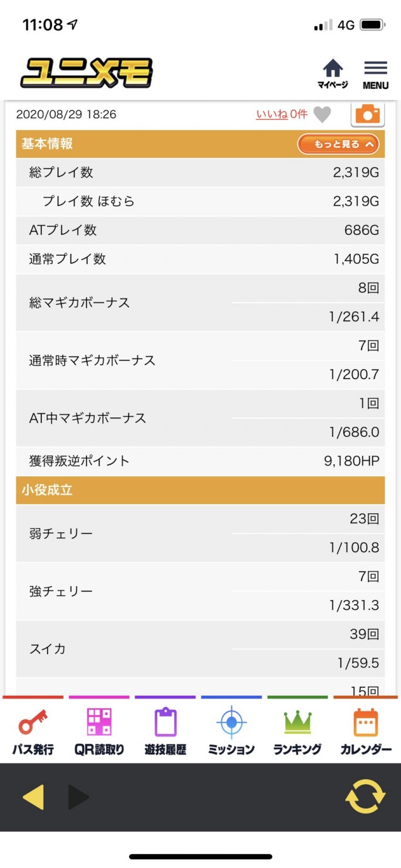Open ランキング crown icon
Image resolution: width=401 pixels, height=868 pixels.
(x=298, y=729)
